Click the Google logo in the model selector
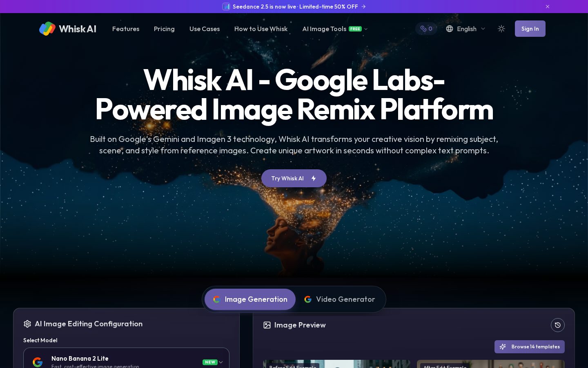This screenshot has height=368, width=588. point(38,362)
